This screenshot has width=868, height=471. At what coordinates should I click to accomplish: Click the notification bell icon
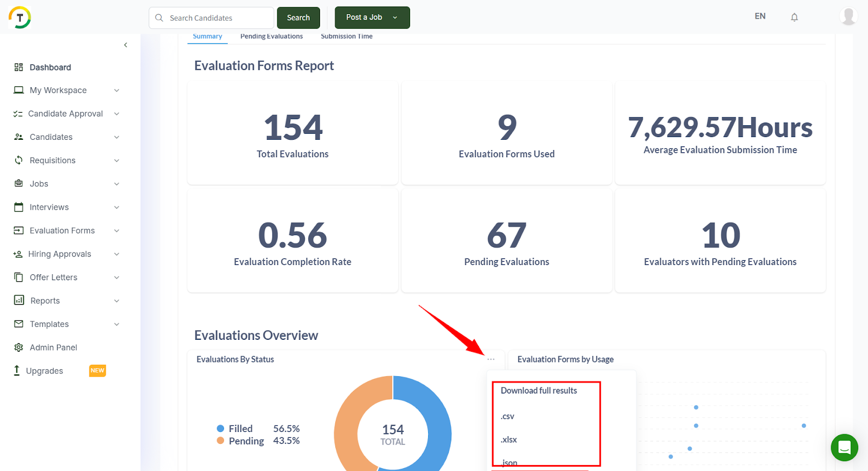794,17
